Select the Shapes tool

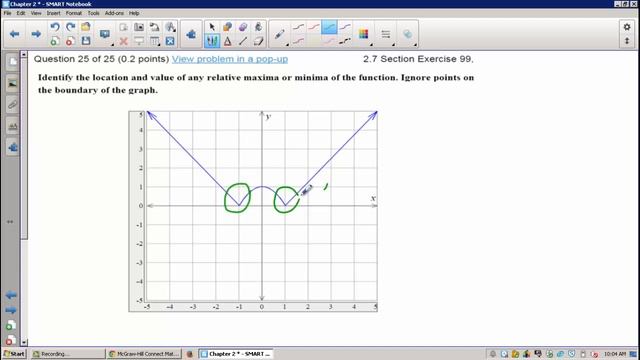click(227, 27)
